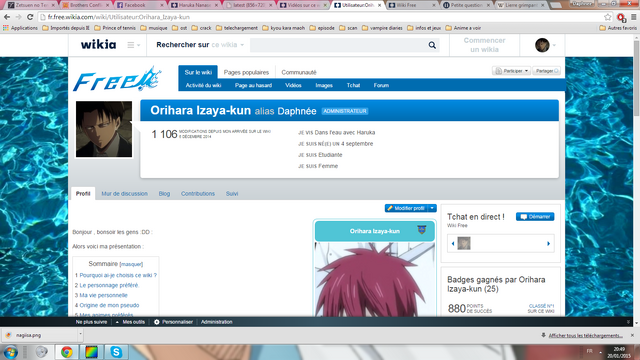Expand the Modifier profil dropdown arrow
This screenshot has width=640, height=360.
pos(432,208)
